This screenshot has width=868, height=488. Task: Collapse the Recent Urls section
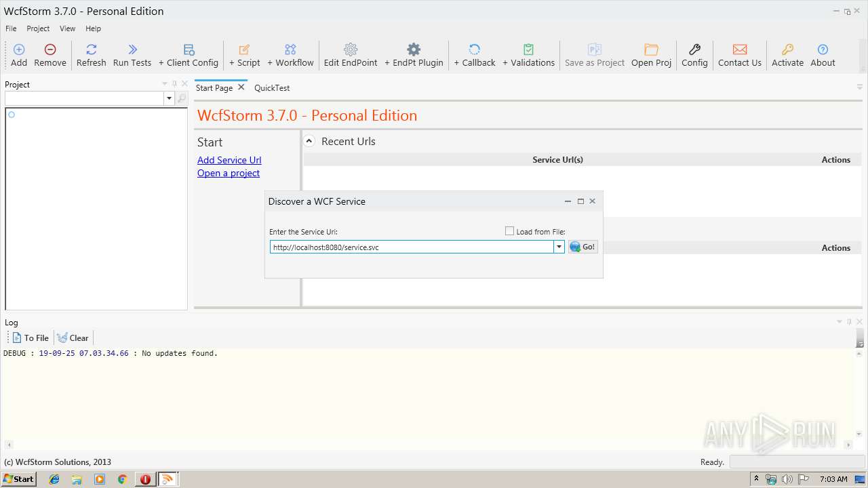[309, 141]
